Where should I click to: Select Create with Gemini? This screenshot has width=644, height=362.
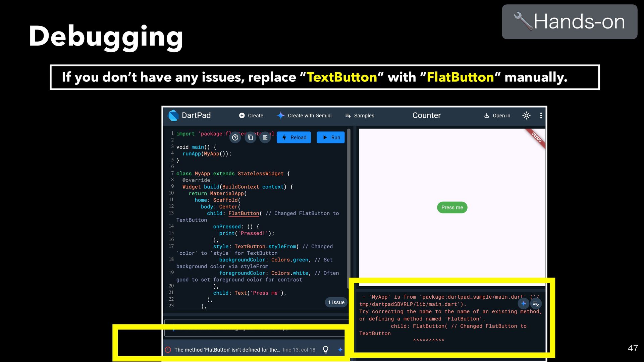(x=304, y=116)
